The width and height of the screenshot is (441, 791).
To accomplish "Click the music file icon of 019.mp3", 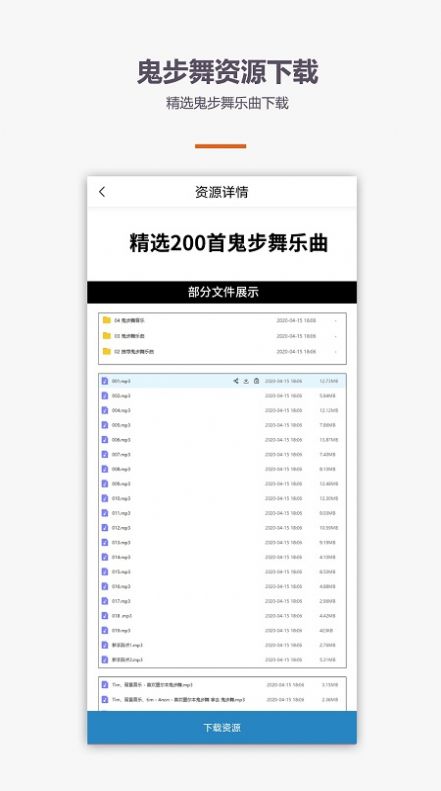I will point(105,630).
